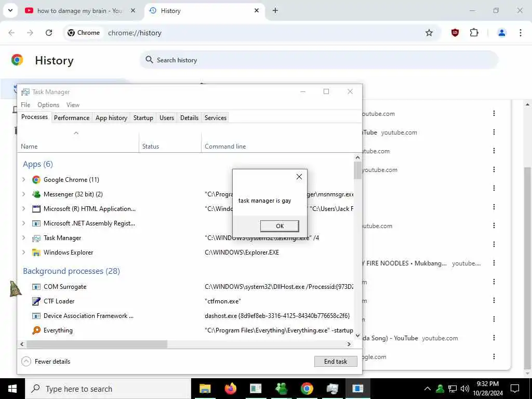Switch to 'how to damage my brain' tab
The image size is (532, 399).
[80, 11]
